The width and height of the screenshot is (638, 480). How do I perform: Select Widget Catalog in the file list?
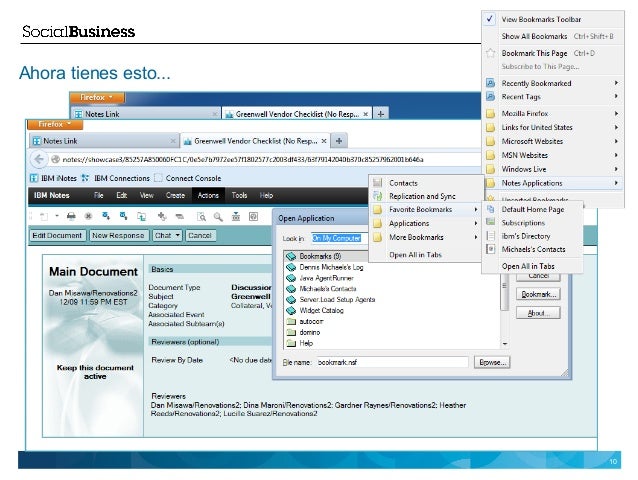[321, 310]
